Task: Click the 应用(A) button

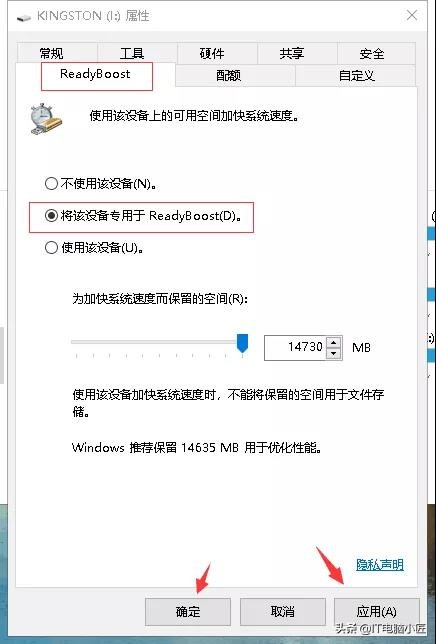Action: [376, 612]
